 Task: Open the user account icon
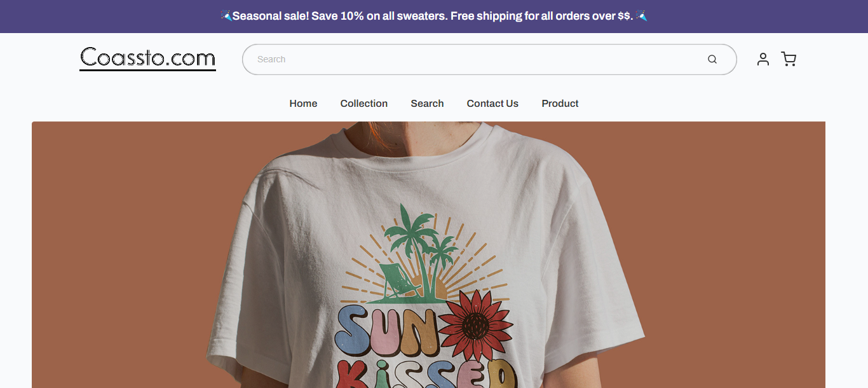(x=763, y=59)
